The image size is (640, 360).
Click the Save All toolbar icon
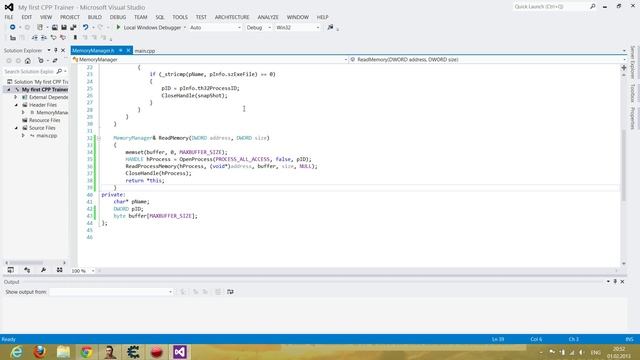[73, 27]
